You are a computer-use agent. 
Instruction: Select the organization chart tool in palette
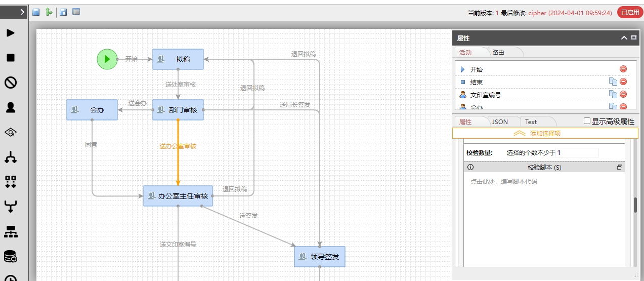coord(11,231)
